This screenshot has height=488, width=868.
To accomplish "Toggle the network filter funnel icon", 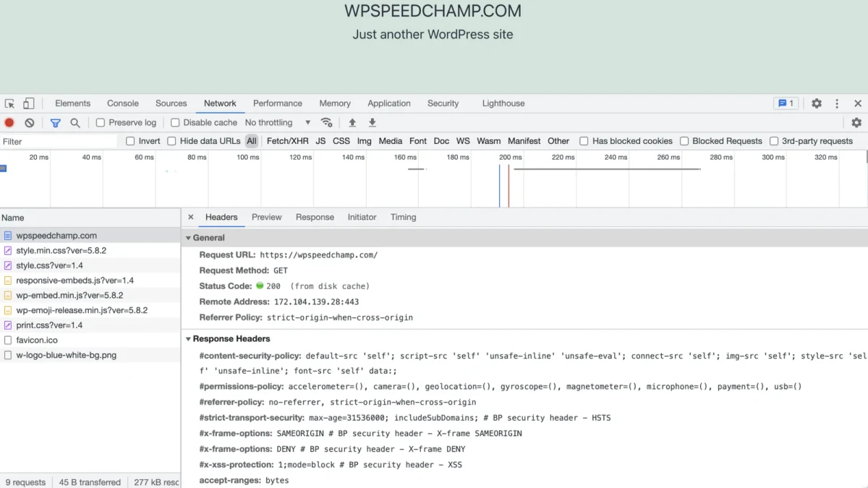I will (56, 123).
